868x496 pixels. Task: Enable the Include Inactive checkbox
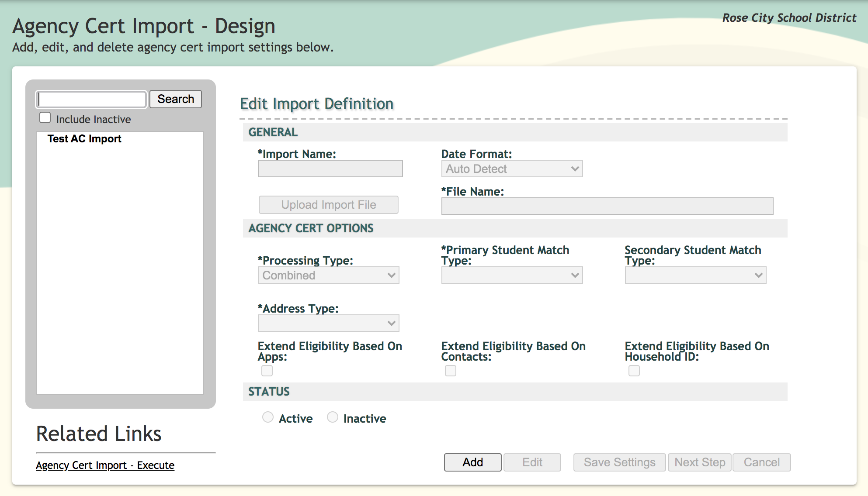(45, 118)
